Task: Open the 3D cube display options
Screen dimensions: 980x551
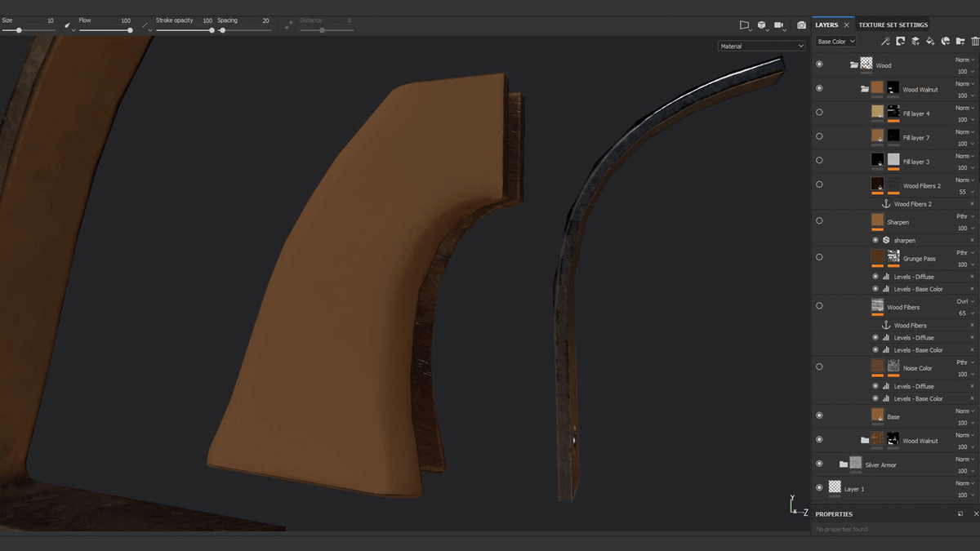Action: (761, 25)
